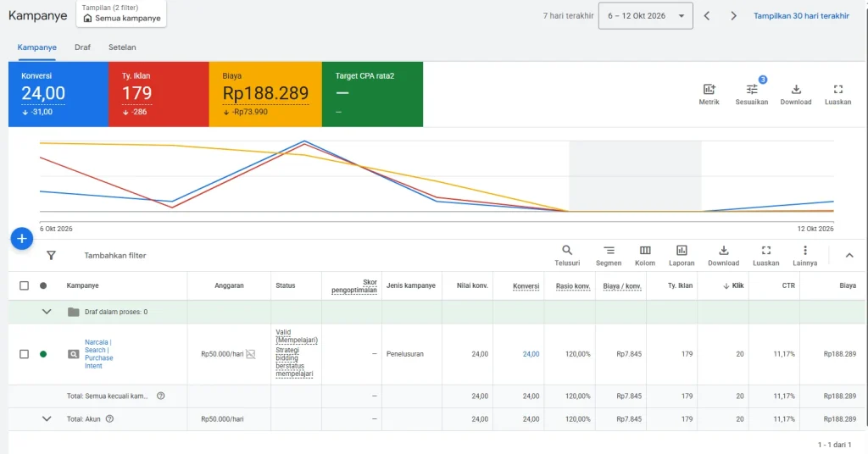Click Tampilkan 30 hari terakhir link

tap(801, 16)
